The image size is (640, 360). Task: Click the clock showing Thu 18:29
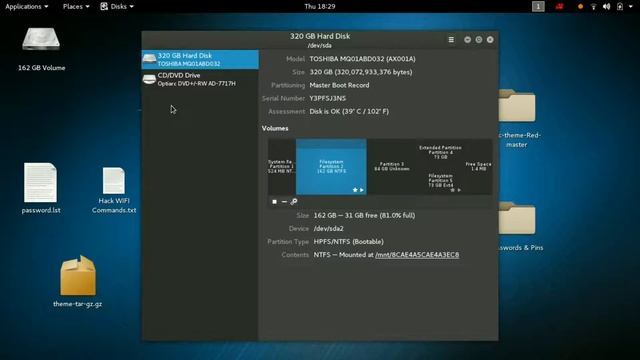(x=320, y=7)
